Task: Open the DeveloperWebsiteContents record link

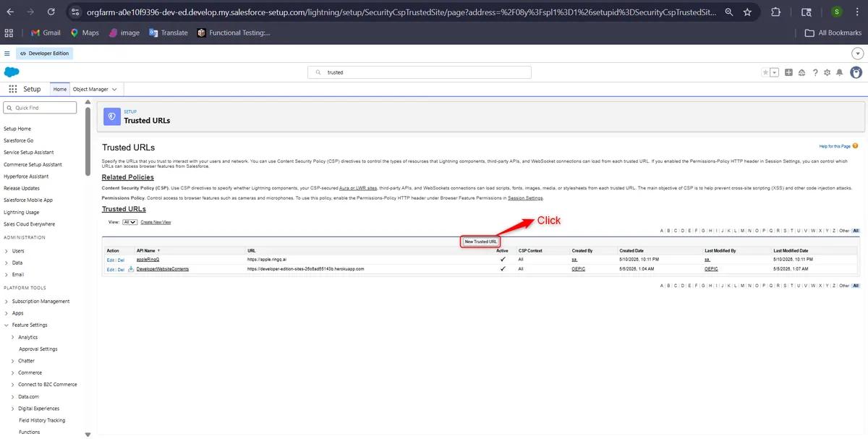Action: [163, 268]
